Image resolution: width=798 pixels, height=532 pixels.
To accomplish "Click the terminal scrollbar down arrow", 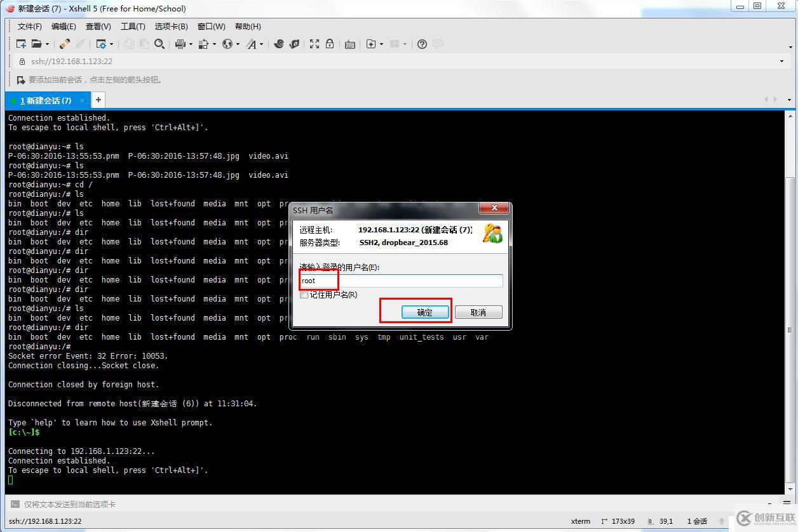I will (790, 489).
